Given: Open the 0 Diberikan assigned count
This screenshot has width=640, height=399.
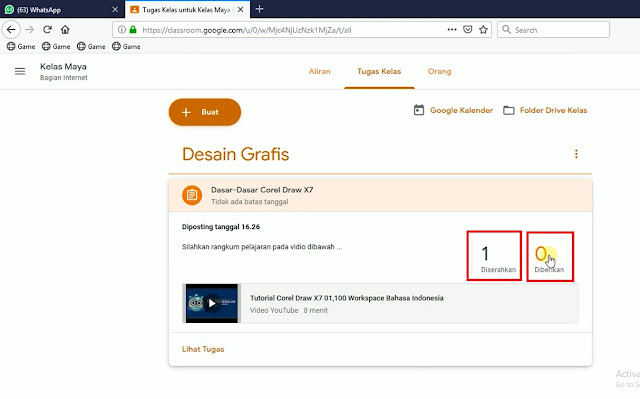Looking at the screenshot, I should click(x=550, y=257).
